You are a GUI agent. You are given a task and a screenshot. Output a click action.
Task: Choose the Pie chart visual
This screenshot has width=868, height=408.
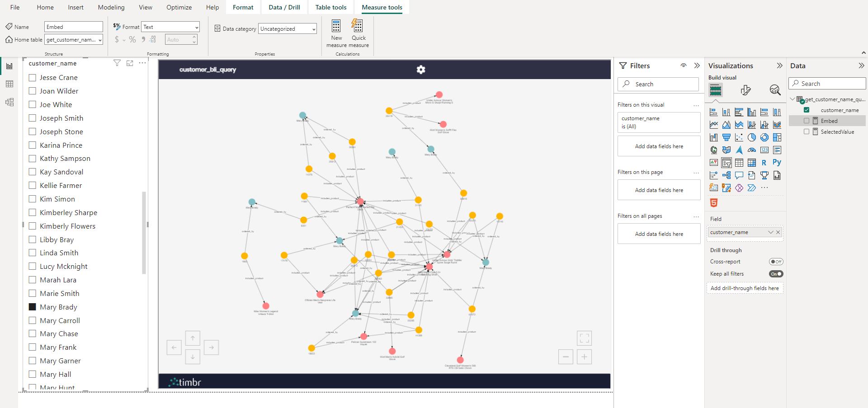tap(752, 137)
